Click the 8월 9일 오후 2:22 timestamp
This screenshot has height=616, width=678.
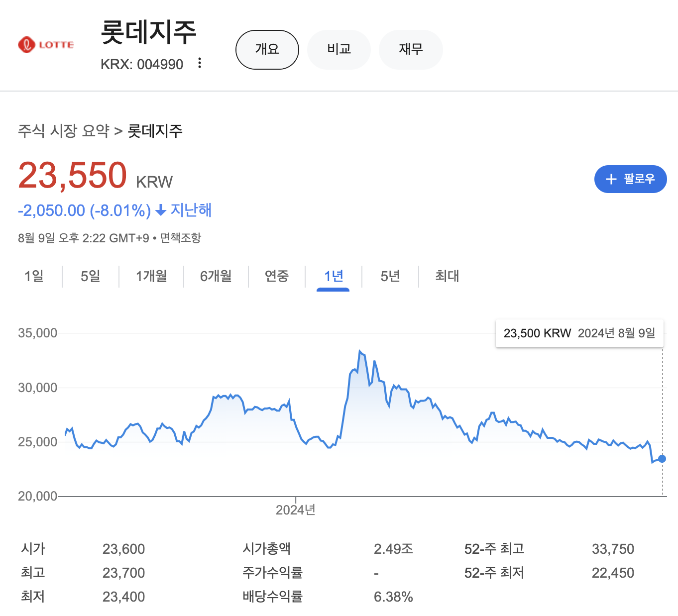coord(84,238)
